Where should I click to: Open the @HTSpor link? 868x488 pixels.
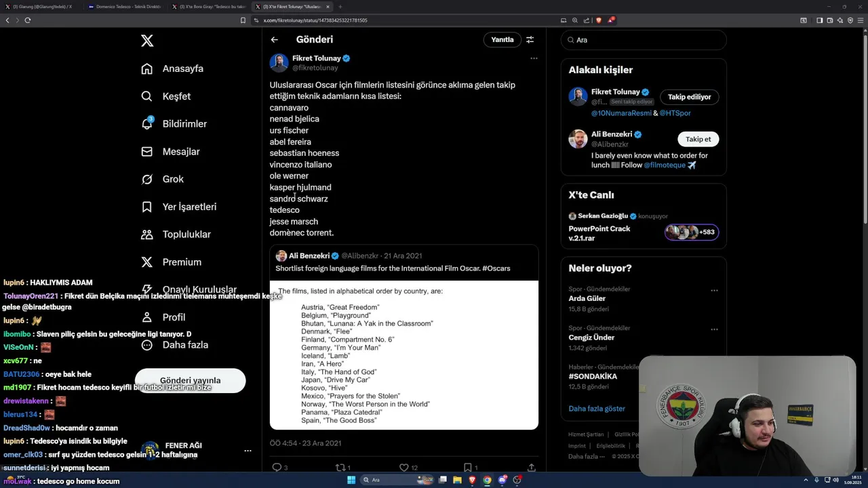pyautogui.click(x=675, y=113)
